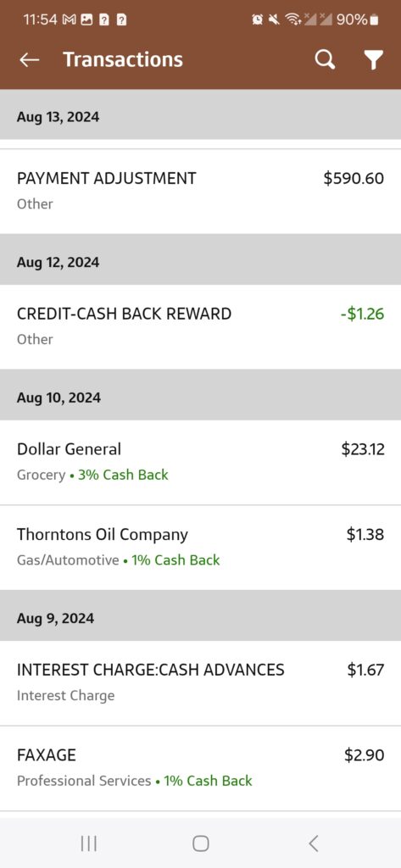
Task: Tap the 3% Cash Back label
Action: point(123,475)
